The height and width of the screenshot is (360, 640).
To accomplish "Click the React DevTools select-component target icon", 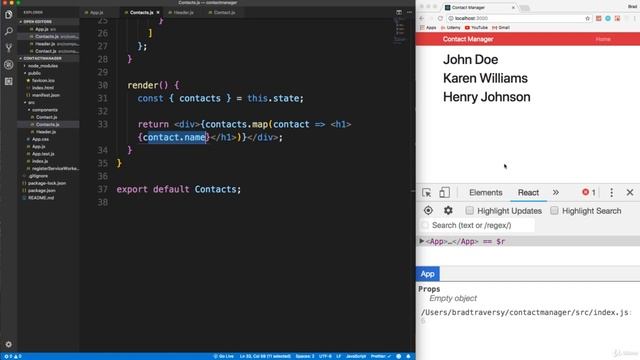I will (428, 211).
